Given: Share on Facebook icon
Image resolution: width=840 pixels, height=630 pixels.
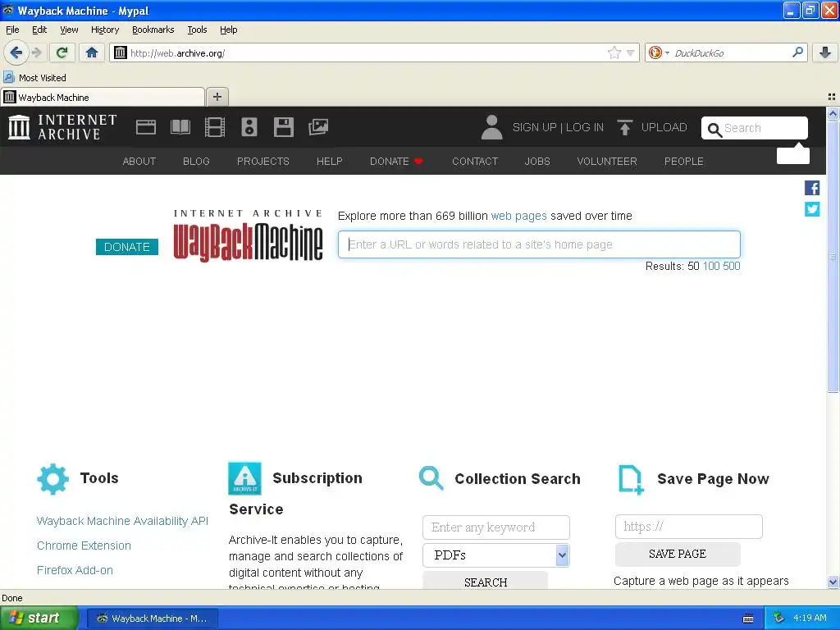Looking at the screenshot, I should [x=812, y=188].
